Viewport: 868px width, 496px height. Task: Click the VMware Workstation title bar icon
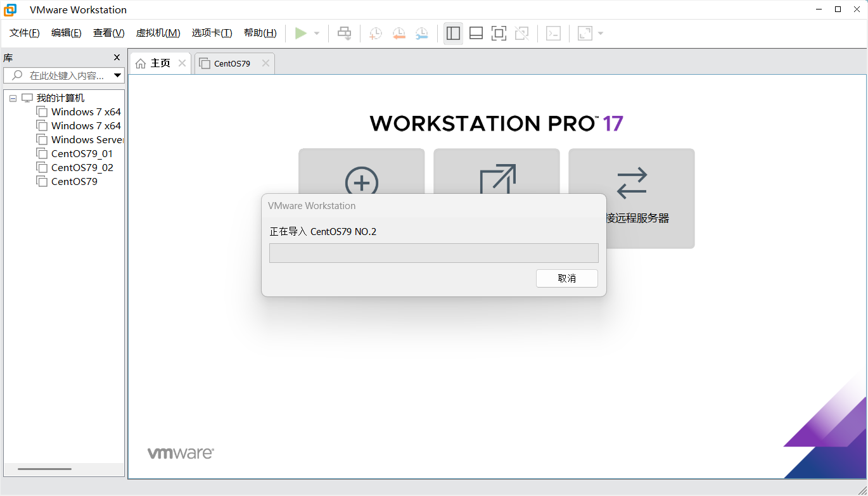click(x=10, y=10)
